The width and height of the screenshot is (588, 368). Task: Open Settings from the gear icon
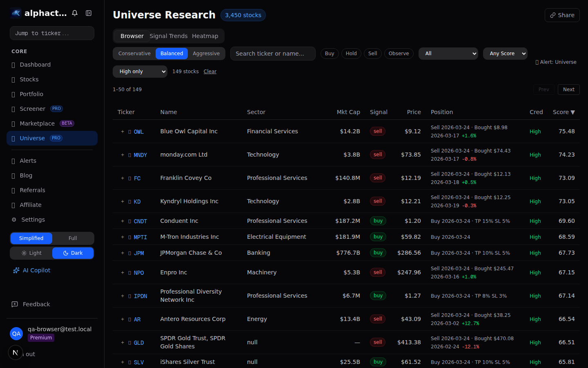pos(14,220)
